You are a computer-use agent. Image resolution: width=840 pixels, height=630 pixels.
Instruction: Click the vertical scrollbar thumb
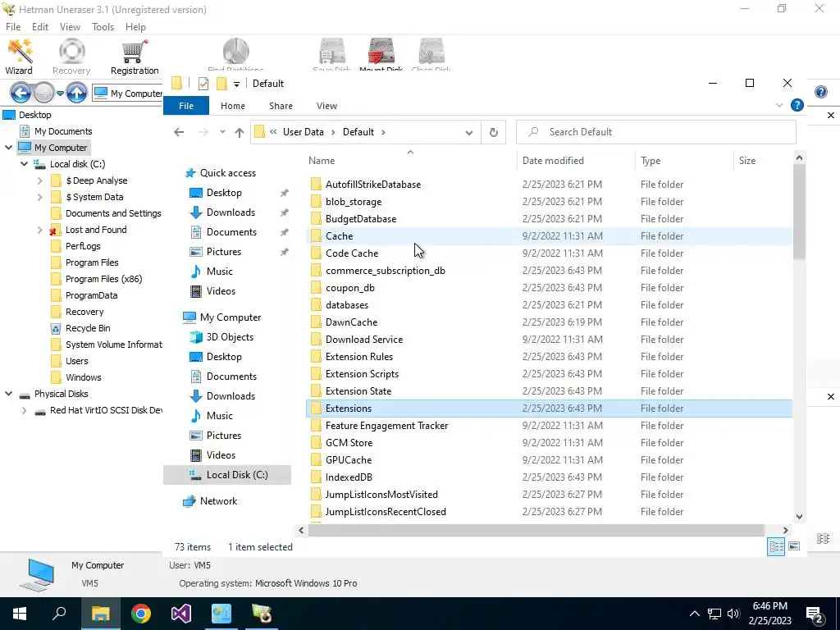click(x=799, y=212)
